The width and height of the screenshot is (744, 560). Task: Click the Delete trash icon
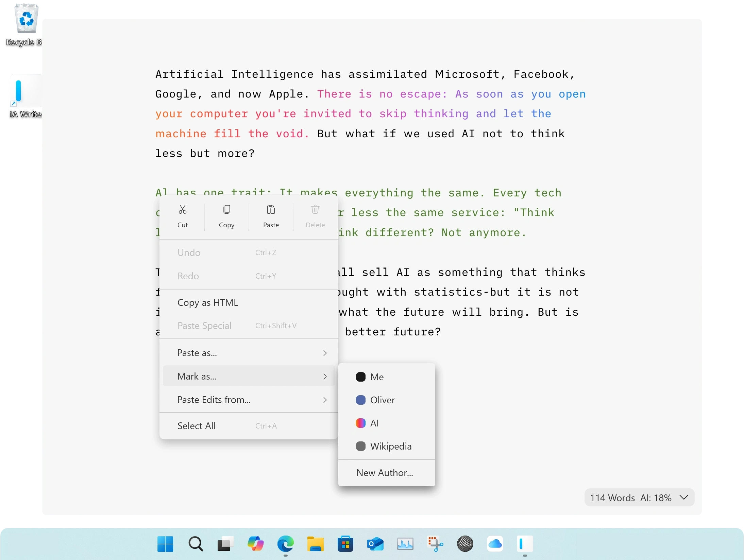coord(315,209)
